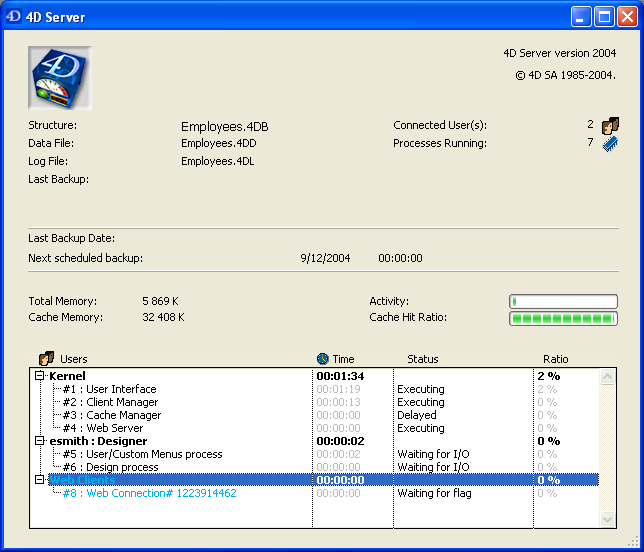The width and height of the screenshot is (644, 552).
Task: Click the Connected Users icon
Action: click(x=610, y=126)
